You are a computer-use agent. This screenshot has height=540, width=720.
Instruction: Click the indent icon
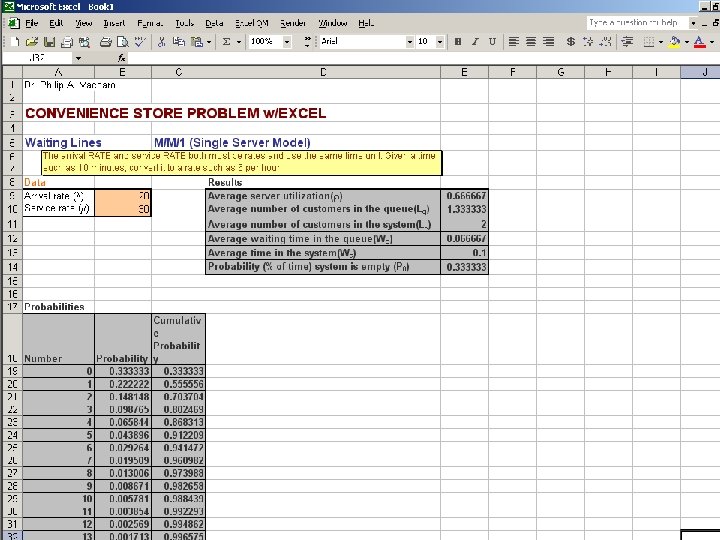[x=627, y=42]
